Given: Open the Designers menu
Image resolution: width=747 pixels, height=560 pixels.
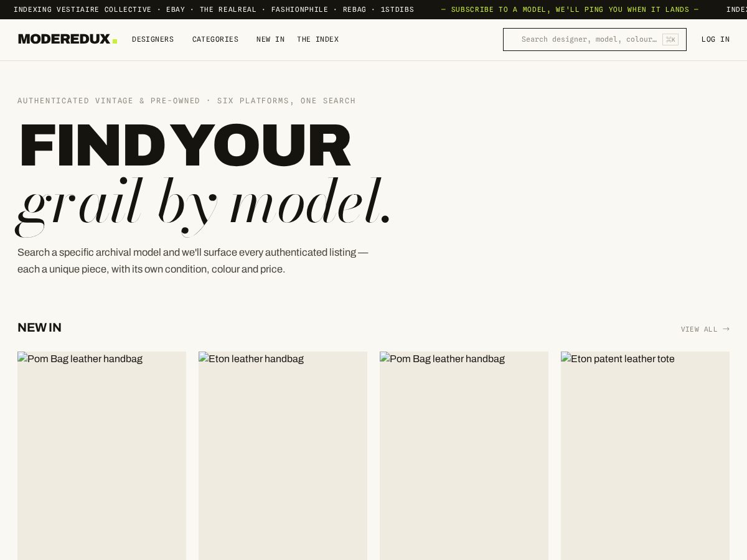Looking at the screenshot, I should pos(153,39).
